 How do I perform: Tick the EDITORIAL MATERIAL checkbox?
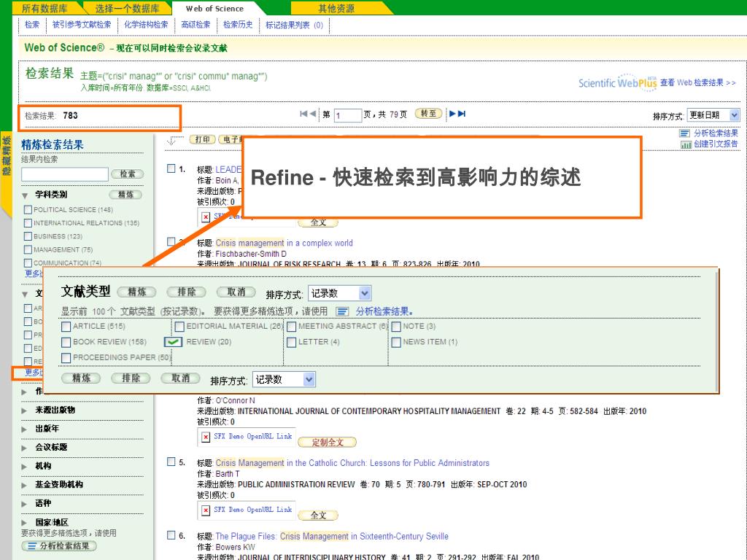tap(179, 327)
